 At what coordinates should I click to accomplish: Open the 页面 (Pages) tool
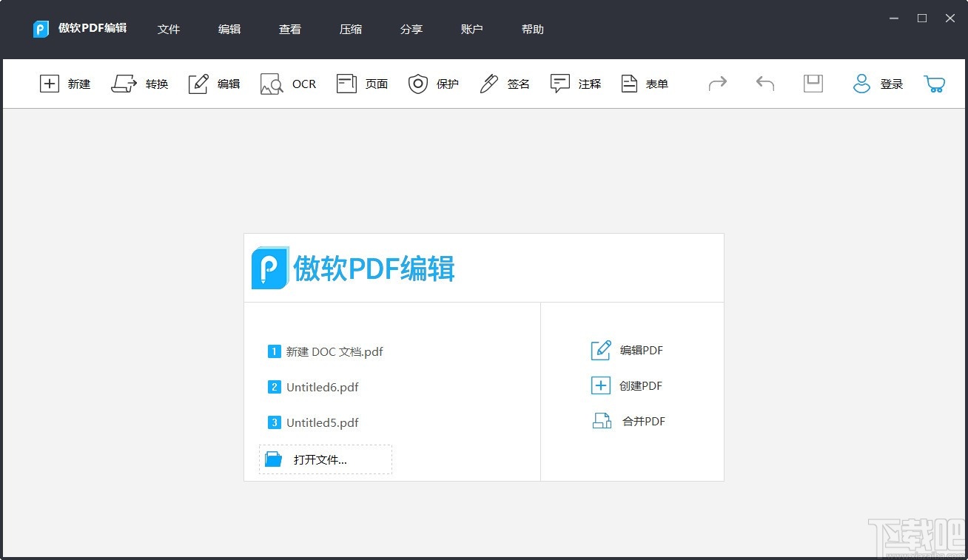(x=361, y=84)
